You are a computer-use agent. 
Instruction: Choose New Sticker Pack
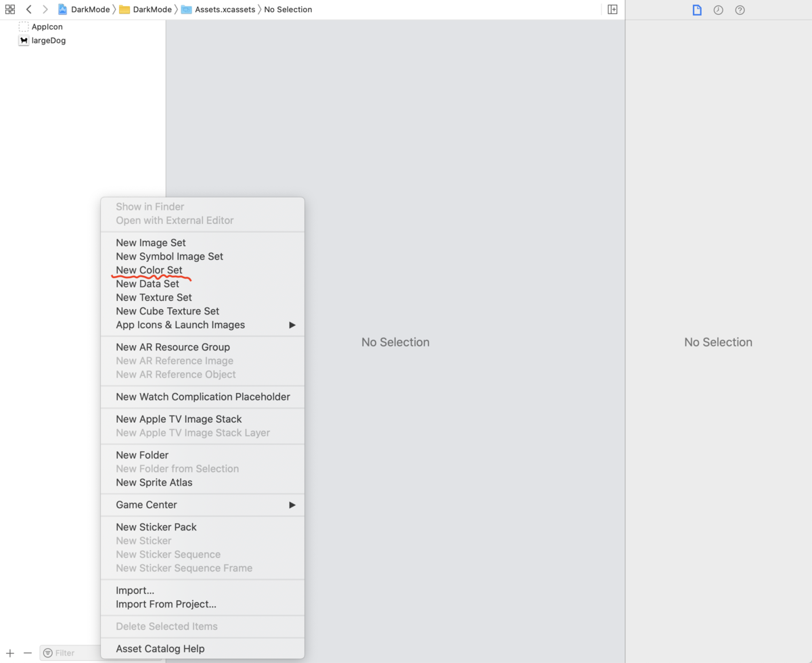click(202, 527)
